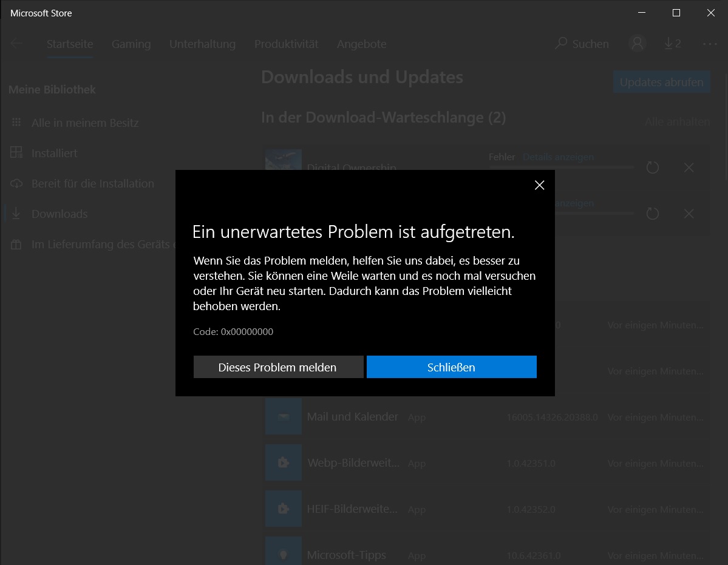Open Bereit für die Installation

pos(93,184)
